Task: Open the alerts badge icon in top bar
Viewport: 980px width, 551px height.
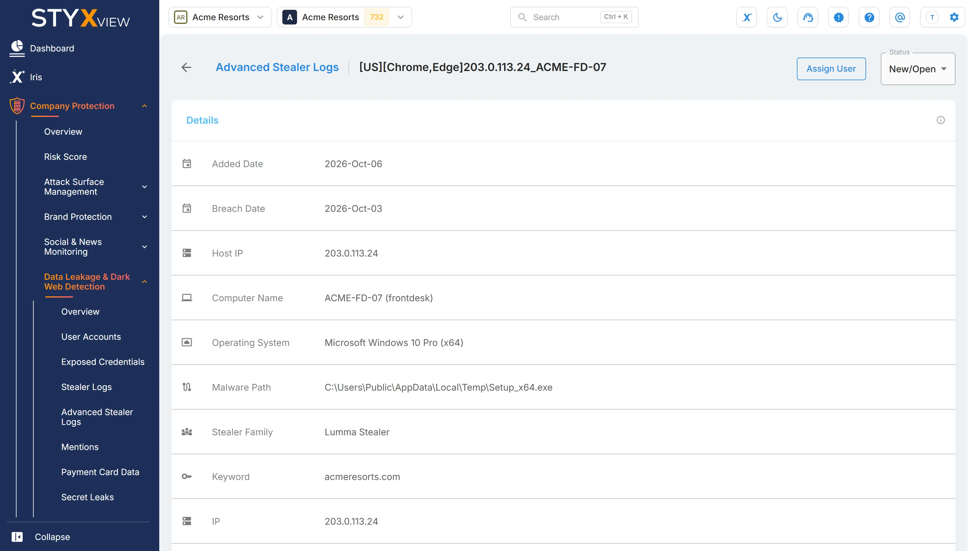Action: 839,17
